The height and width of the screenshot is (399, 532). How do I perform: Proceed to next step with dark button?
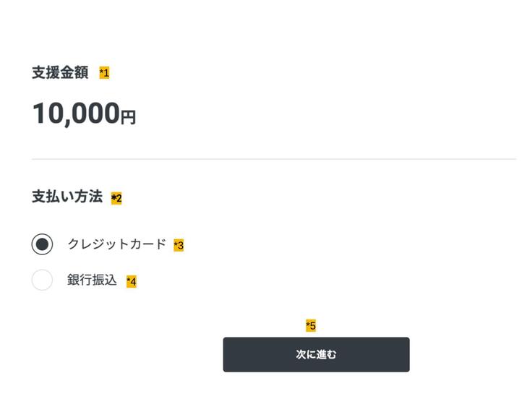click(x=316, y=355)
